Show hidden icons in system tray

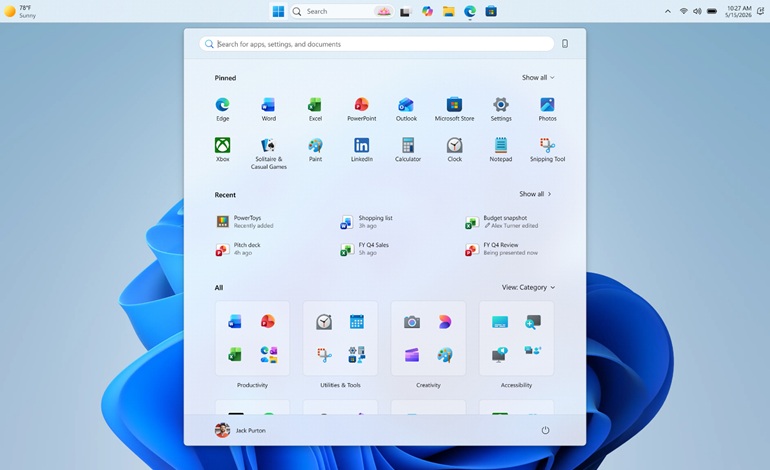[667, 11]
